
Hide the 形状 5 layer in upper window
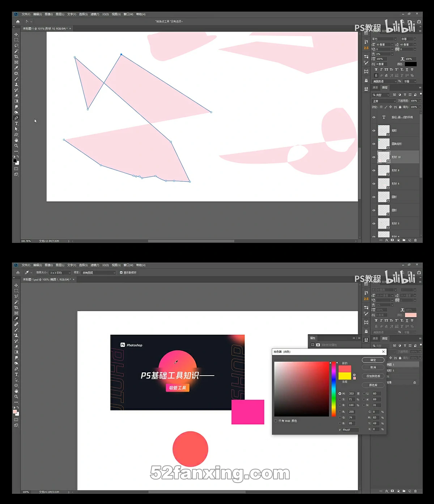pos(374,223)
